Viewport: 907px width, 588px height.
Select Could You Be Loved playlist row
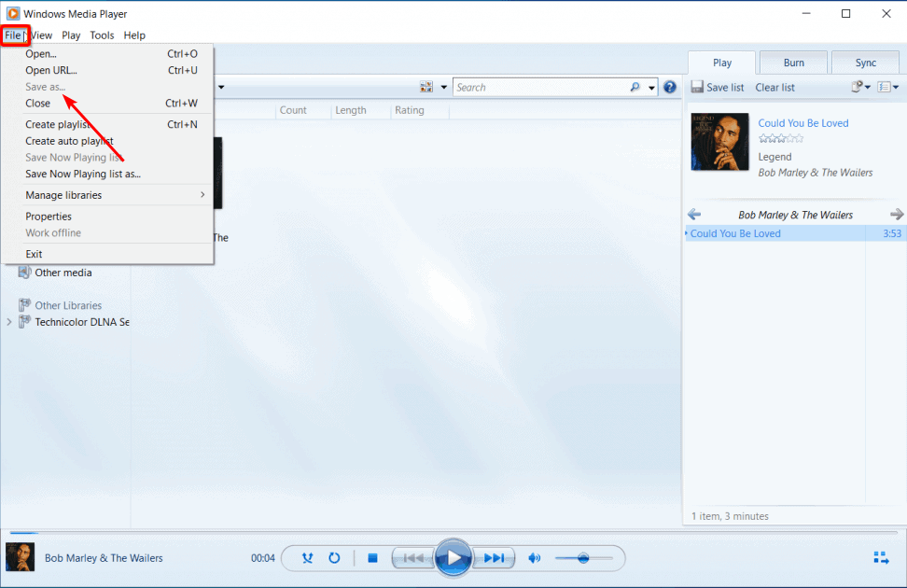coord(795,233)
